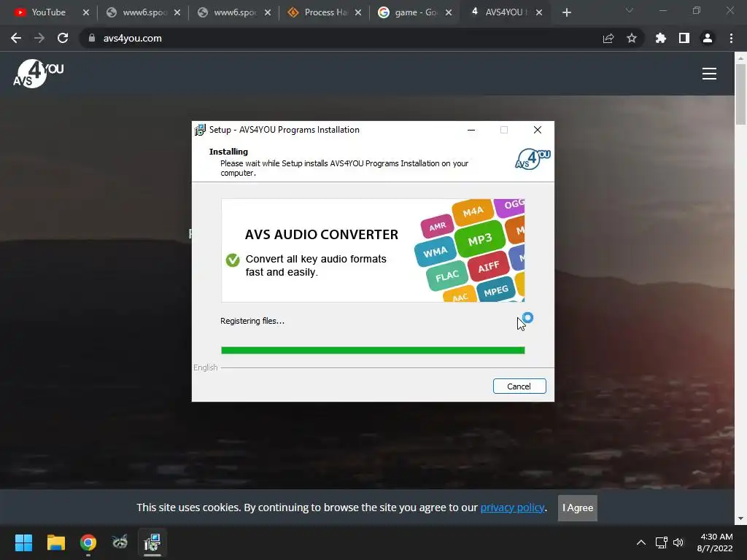The height and width of the screenshot is (560, 747).
Task: Open a new Chrome tab
Action: (566, 12)
